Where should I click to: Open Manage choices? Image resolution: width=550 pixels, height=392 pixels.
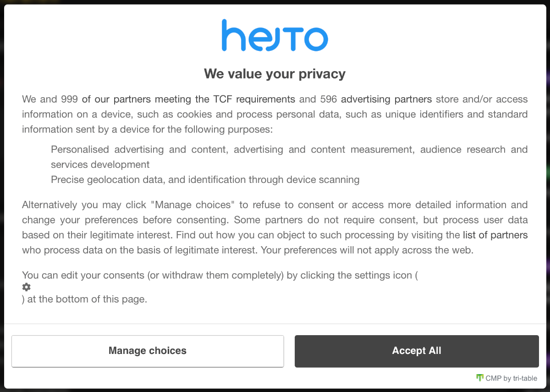pos(148,351)
